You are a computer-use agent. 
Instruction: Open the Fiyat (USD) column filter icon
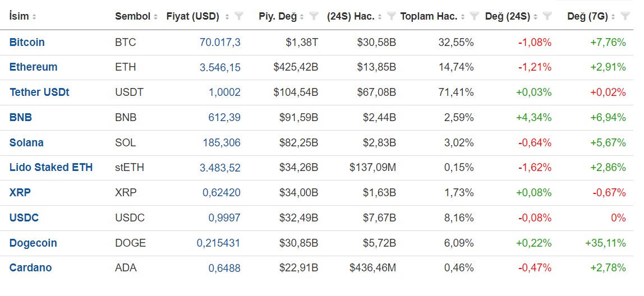pos(239,17)
